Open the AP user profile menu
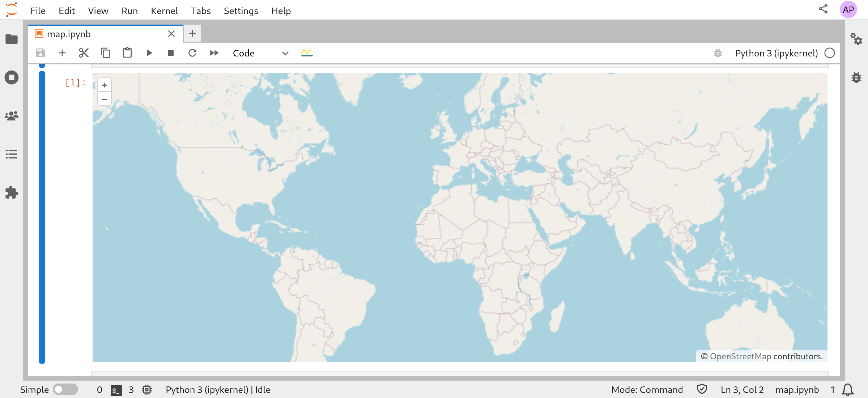 [848, 10]
